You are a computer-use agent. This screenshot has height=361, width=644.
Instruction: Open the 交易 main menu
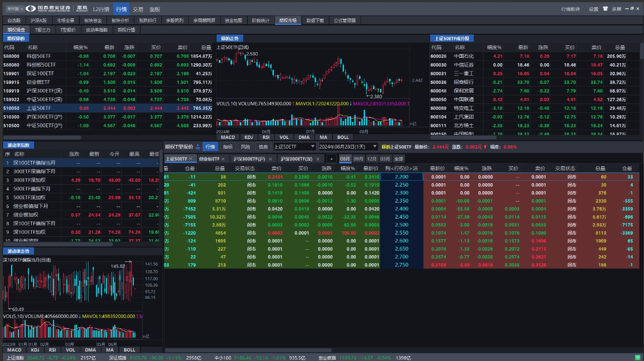138,9
